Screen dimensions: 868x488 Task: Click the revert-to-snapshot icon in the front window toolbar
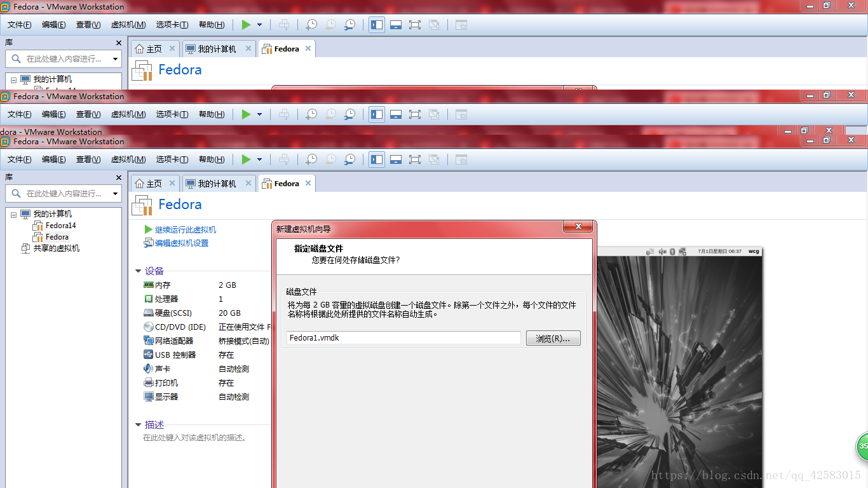330,159
